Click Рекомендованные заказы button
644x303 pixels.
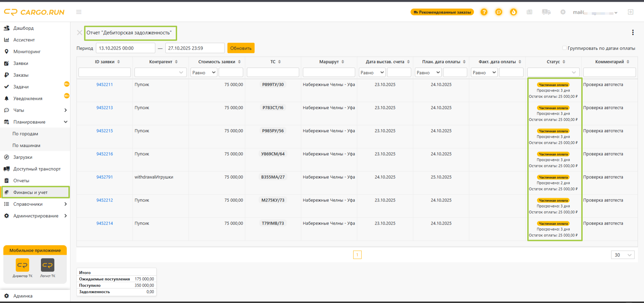[x=442, y=12]
